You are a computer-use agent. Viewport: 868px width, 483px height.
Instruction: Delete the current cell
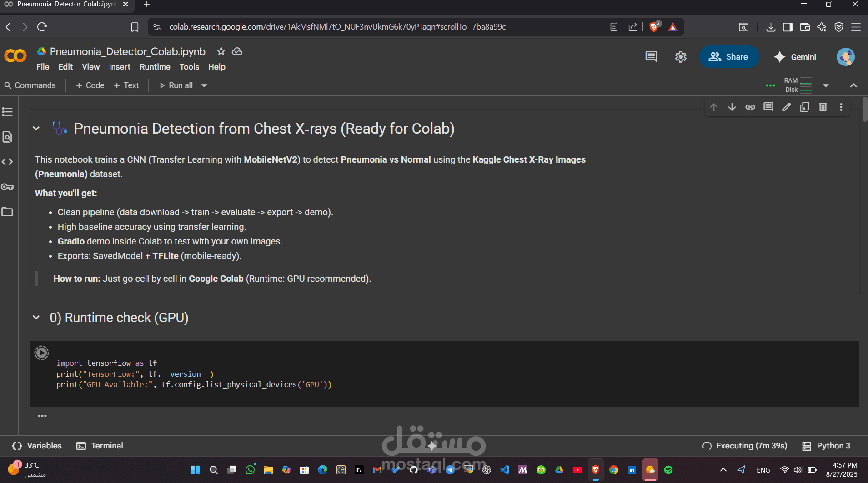[823, 107]
